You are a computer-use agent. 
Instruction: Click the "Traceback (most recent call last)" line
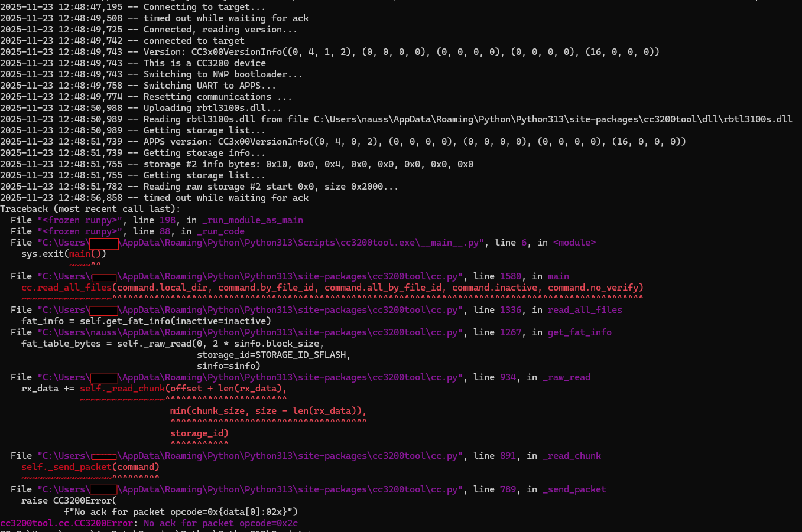point(90,209)
